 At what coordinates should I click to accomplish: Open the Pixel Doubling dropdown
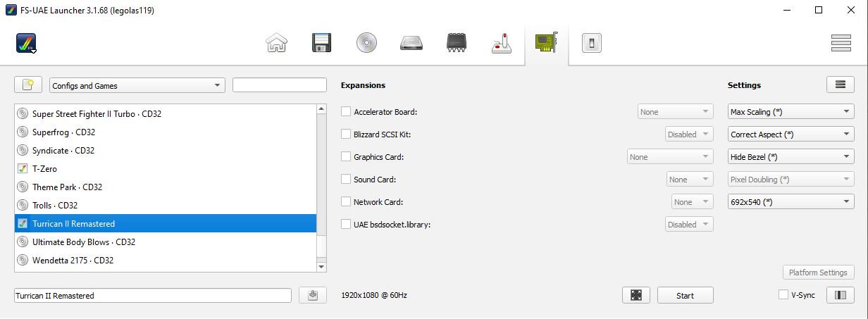(x=790, y=179)
